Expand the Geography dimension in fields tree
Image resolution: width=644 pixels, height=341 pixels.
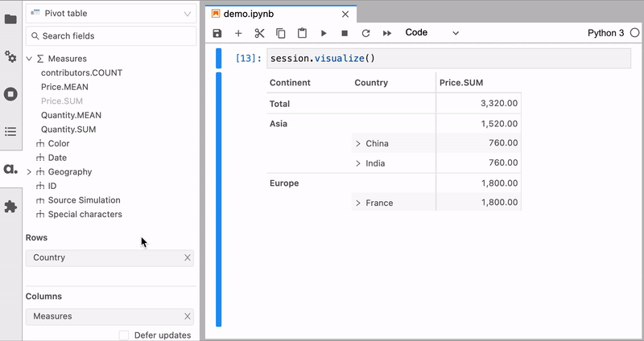click(x=30, y=172)
